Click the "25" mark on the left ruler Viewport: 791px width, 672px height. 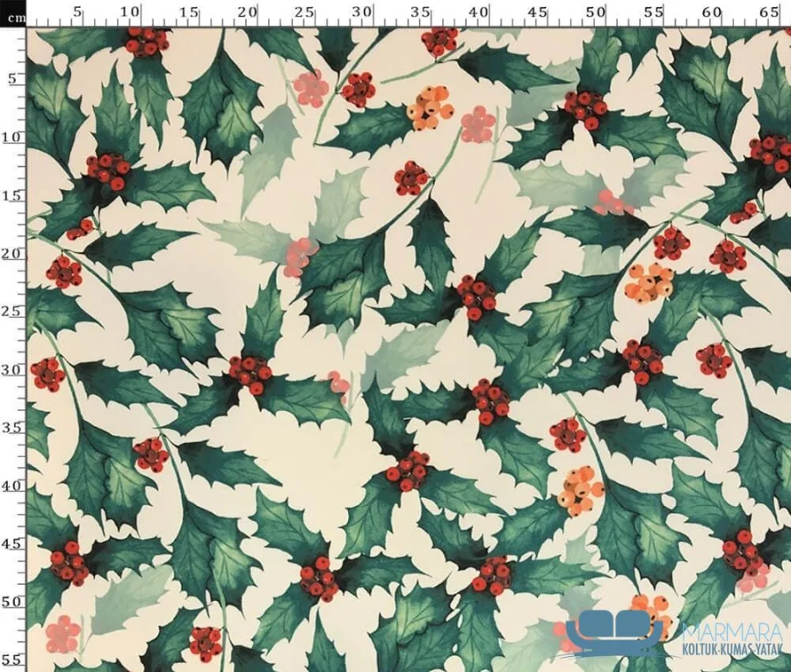click(12, 312)
